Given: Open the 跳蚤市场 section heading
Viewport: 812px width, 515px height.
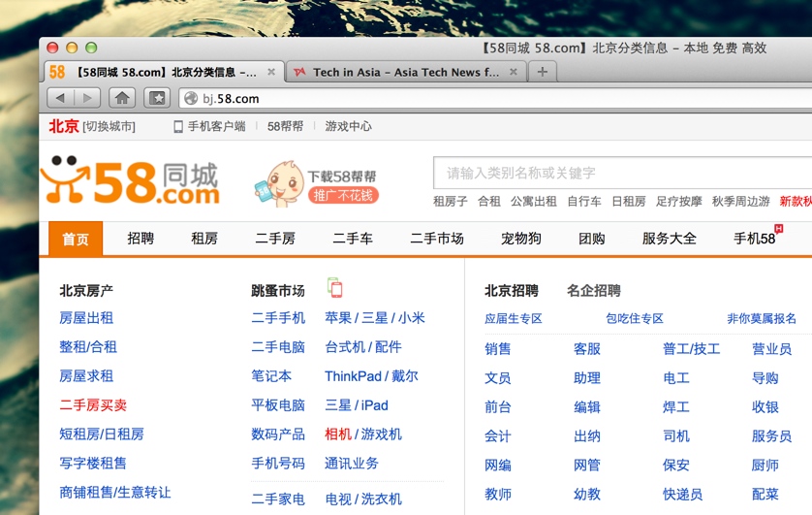Looking at the screenshot, I should click(277, 291).
